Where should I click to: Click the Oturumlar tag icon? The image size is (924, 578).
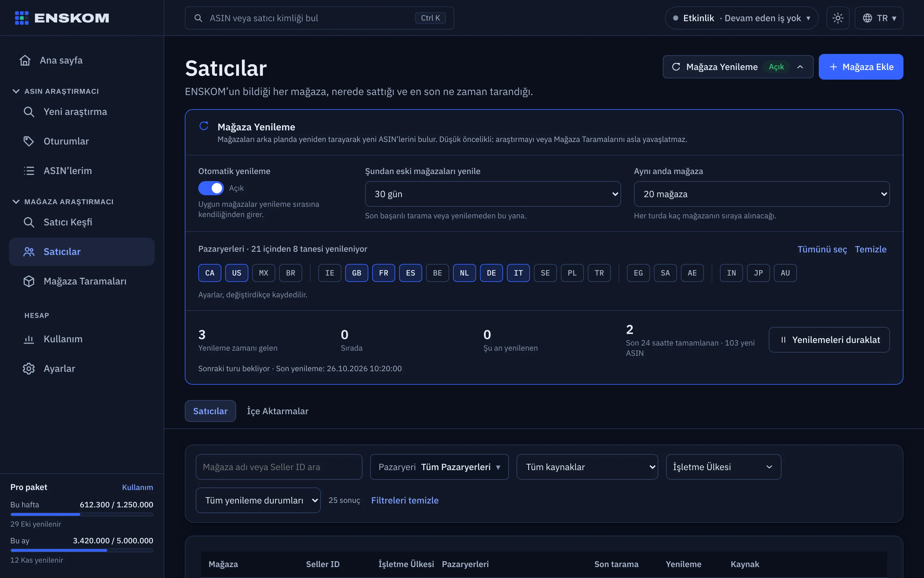[29, 141]
